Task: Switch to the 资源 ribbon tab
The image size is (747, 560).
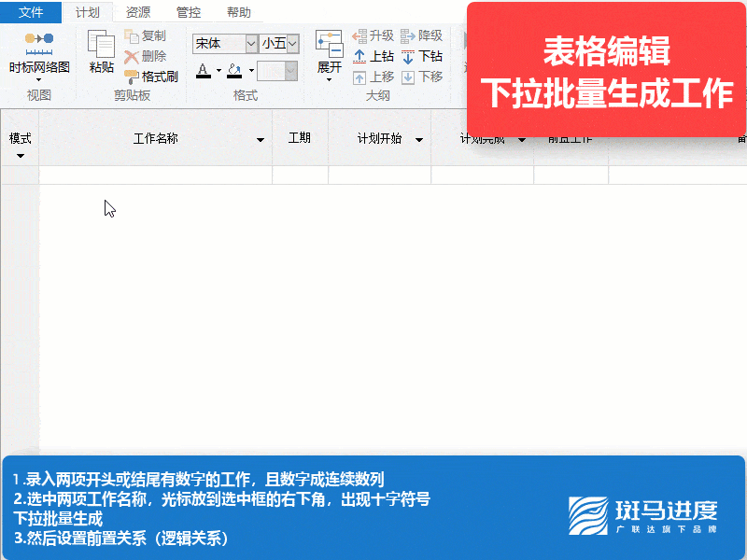Action: (136, 12)
